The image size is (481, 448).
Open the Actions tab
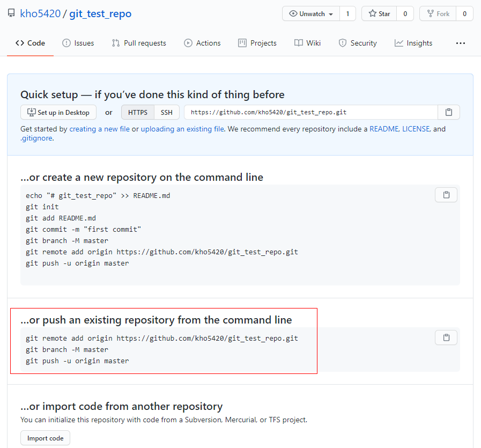click(202, 43)
